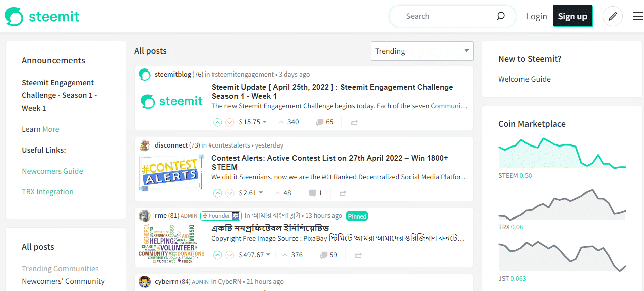The height and width of the screenshot is (291, 644).
Task: Click the Sign up button
Action: pyautogui.click(x=573, y=16)
